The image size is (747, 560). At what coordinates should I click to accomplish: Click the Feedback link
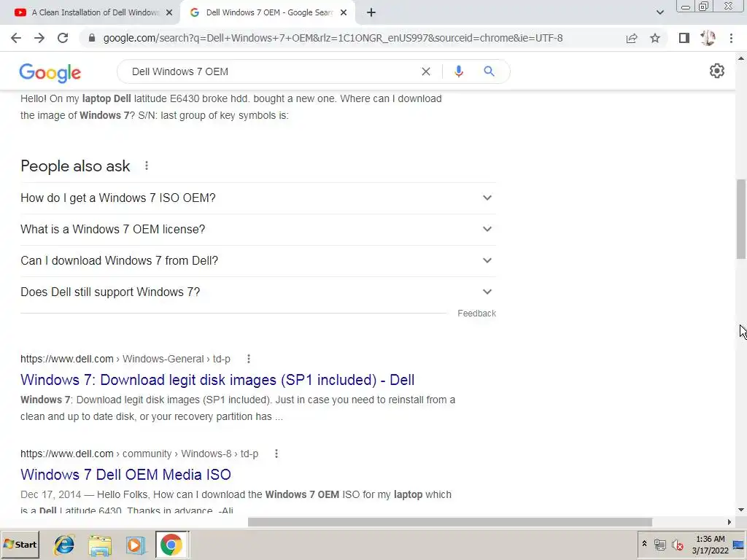pos(477,314)
